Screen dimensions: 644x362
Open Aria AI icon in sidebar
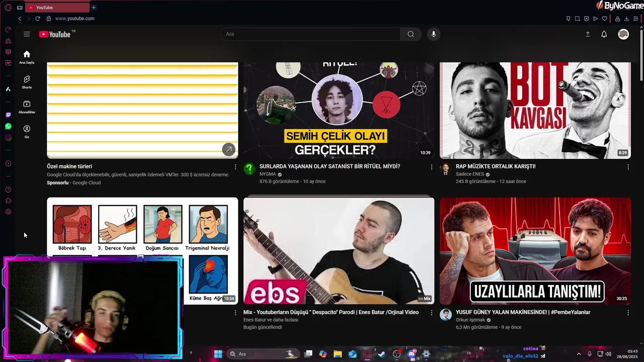[8, 89]
